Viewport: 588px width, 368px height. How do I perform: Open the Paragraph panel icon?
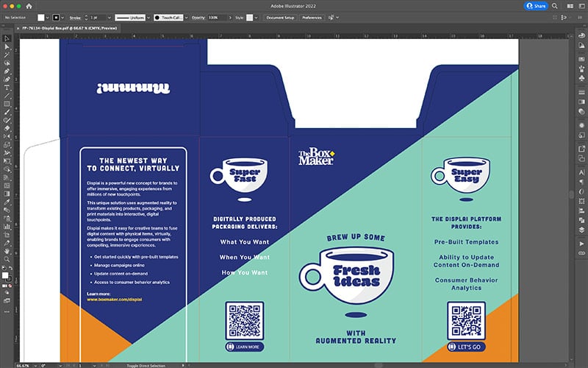581,182
